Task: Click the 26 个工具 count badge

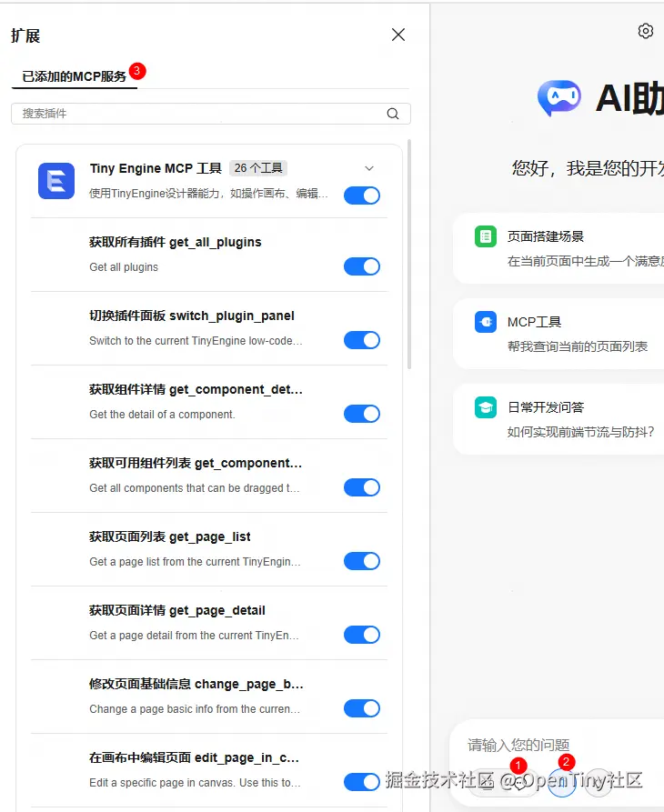Action: (x=258, y=168)
